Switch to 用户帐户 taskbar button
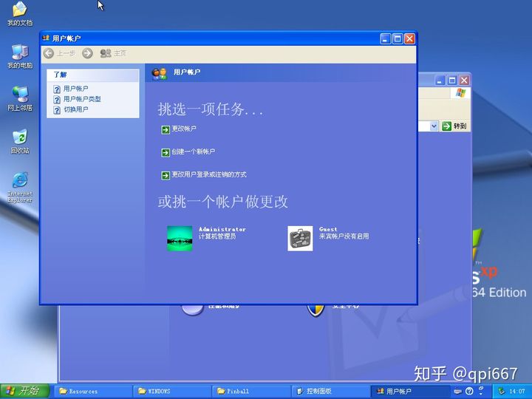The height and width of the screenshot is (399, 532). click(x=410, y=391)
